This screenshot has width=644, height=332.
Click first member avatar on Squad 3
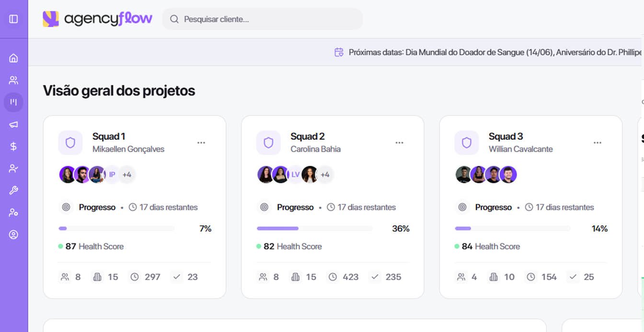[x=463, y=175]
